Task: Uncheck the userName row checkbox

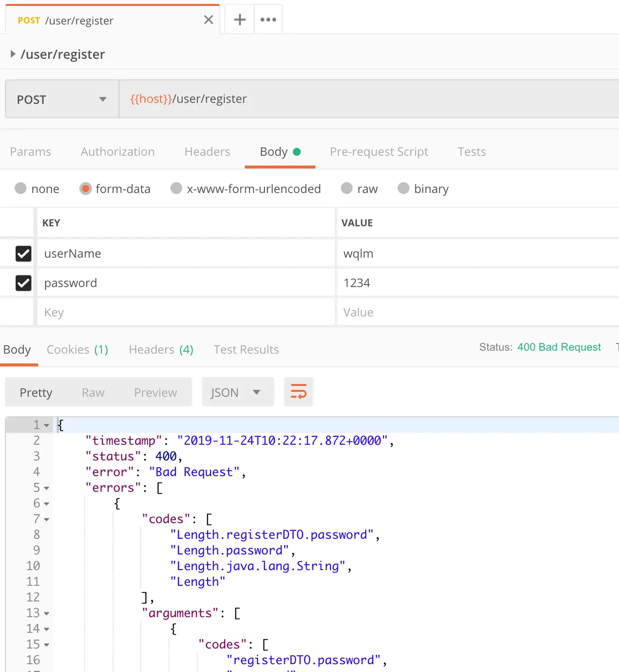Action: point(24,254)
